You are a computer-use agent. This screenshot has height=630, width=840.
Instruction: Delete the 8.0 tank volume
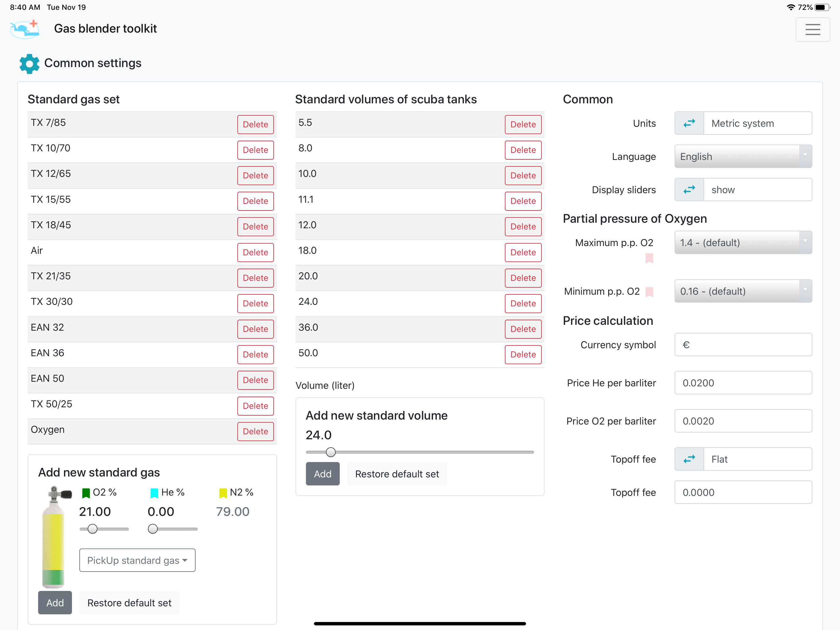[523, 150]
